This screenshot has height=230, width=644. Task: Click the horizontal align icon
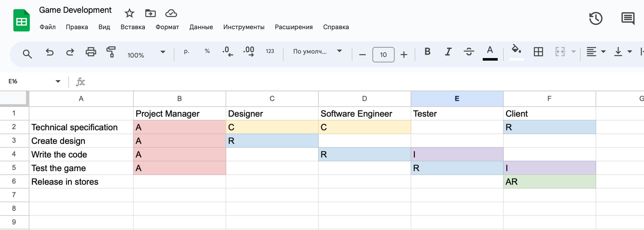(591, 52)
